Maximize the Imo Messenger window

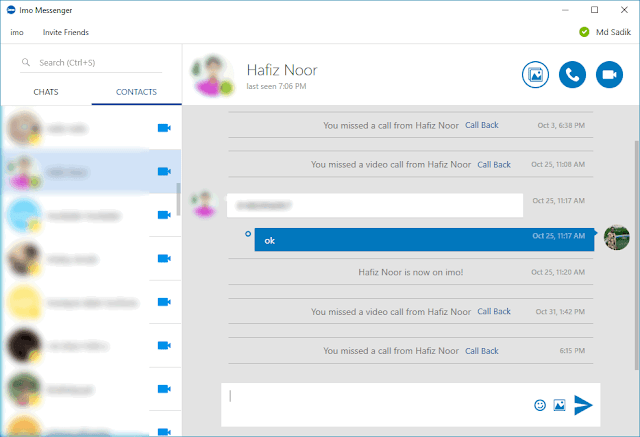pyautogui.click(x=595, y=10)
